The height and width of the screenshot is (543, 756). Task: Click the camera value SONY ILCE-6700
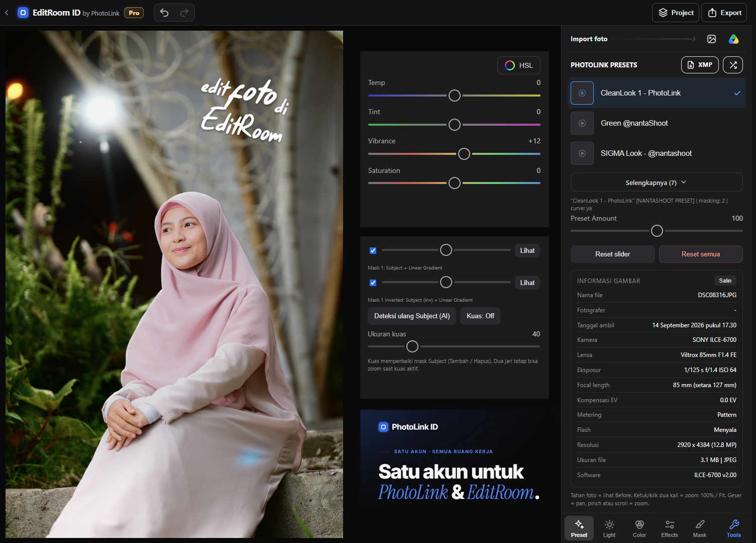(714, 340)
